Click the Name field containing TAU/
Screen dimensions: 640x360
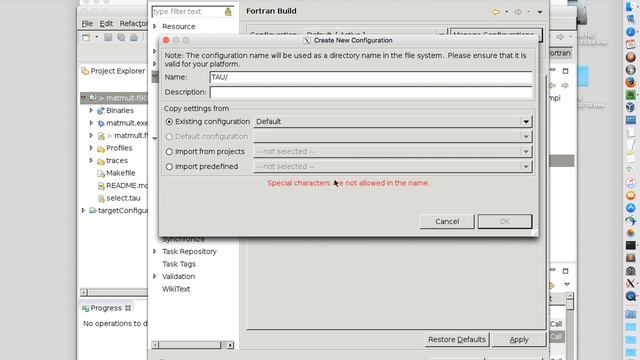pyautogui.click(x=371, y=77)
